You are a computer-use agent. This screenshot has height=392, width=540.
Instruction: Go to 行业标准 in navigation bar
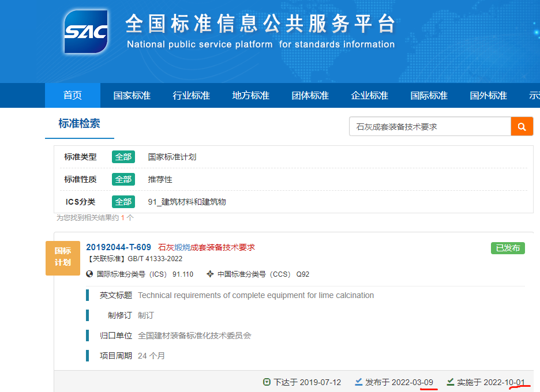click(191, 96)
